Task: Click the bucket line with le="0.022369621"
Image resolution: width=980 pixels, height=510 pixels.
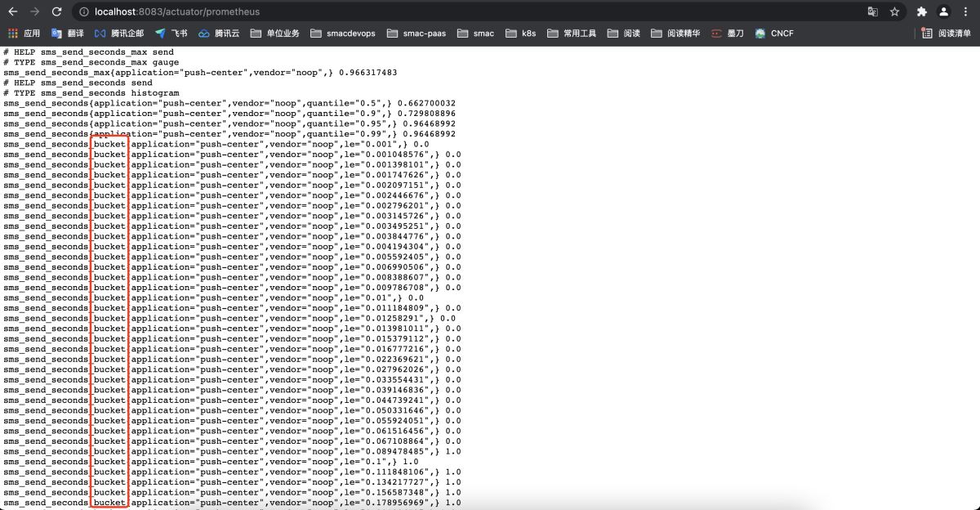Action: pos(232,359)
